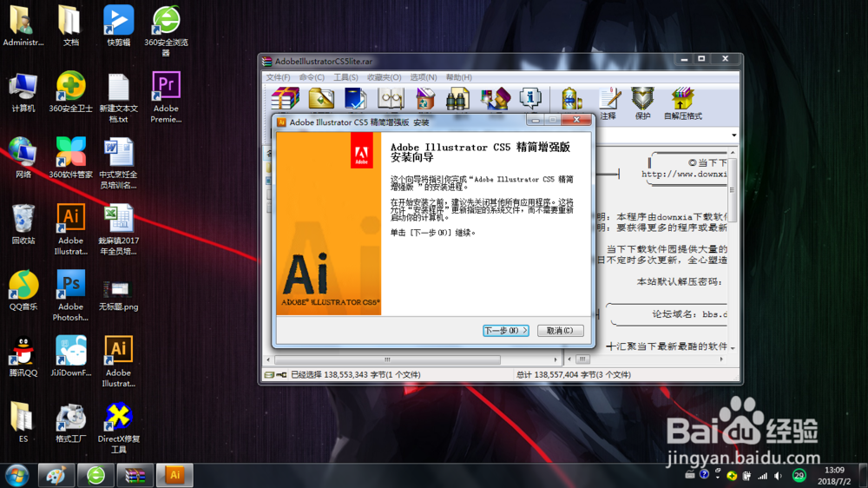Click the Delete files icon in WinRAR toolbar
This screenshot has height=488, width=868.
[424, 99]
